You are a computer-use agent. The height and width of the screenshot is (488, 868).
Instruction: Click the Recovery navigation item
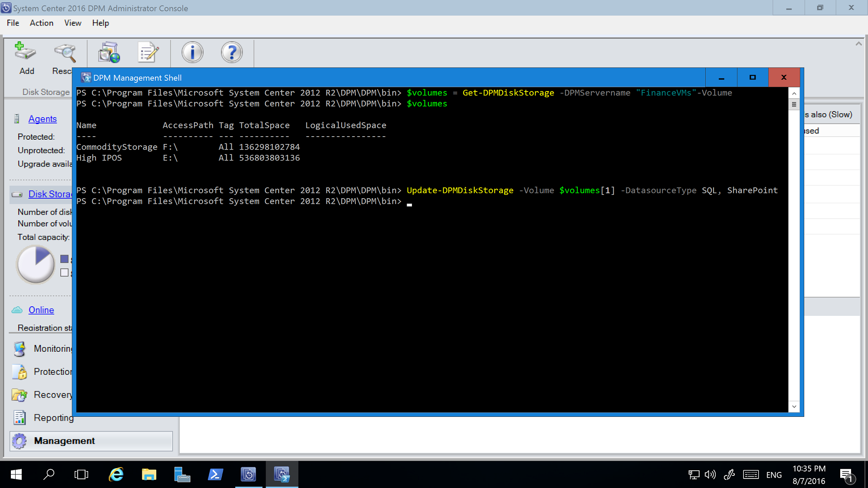(54, 394)
